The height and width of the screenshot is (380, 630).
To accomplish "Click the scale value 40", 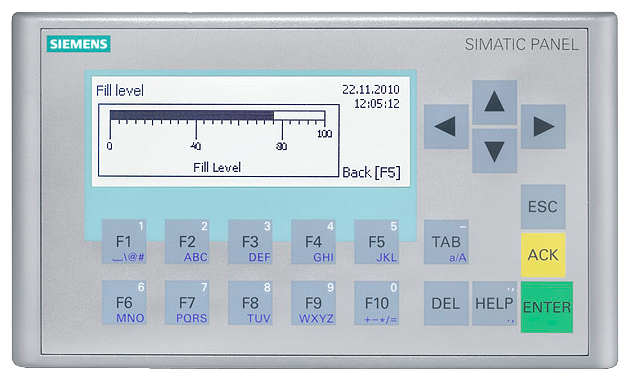I will [x=196, y=146].
